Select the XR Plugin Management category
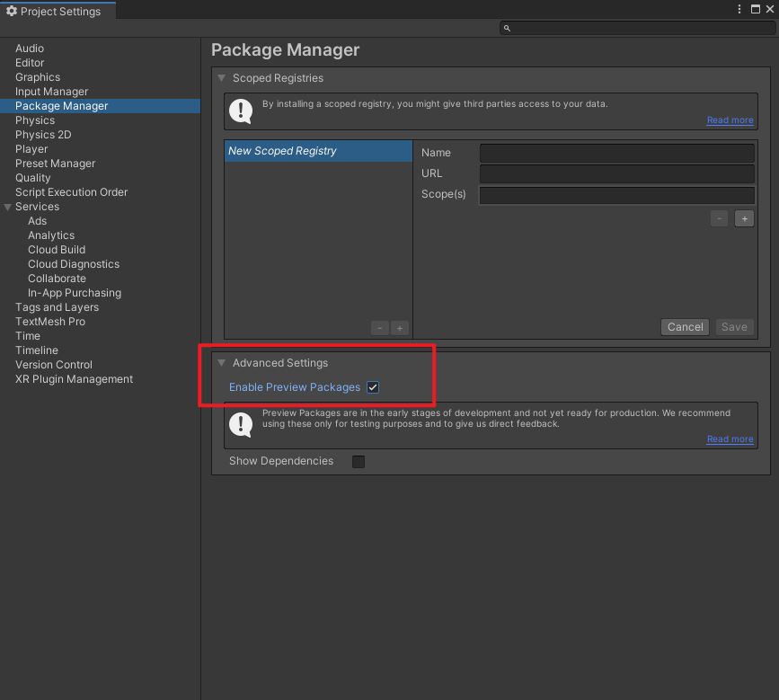This screenshot has height=700, width=779. pyautogui.click(x=74, y=379)
